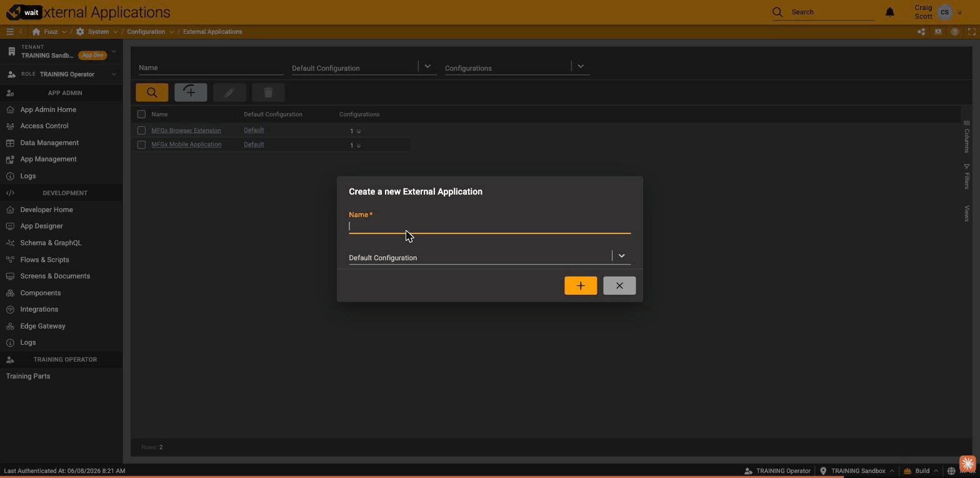Open the MFGx Mobile Application link
This screenshot has height=478, width=980.
(186, 145)
